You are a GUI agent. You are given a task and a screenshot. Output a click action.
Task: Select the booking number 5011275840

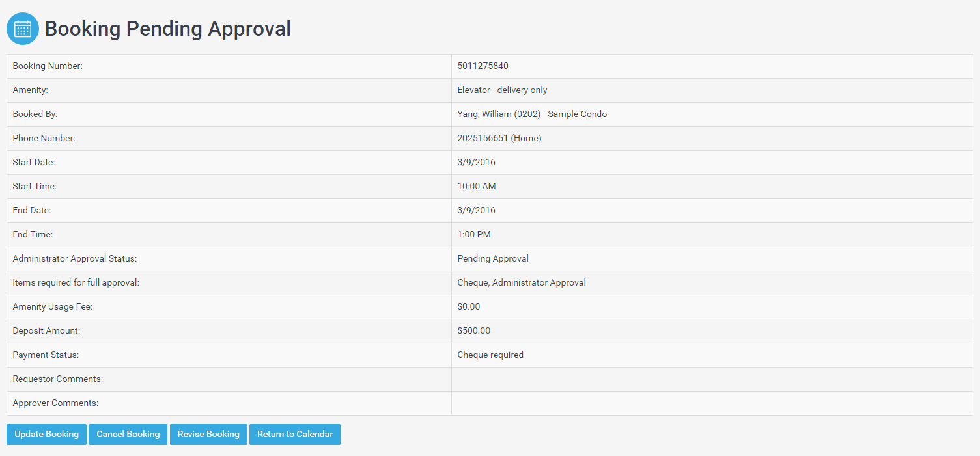click(483, 66)
